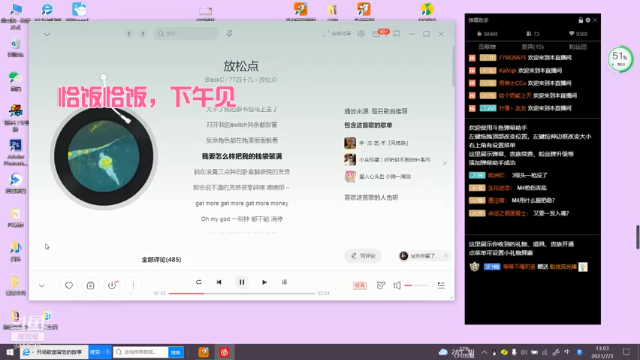Switch to the fan group tab

coord(578,47)
